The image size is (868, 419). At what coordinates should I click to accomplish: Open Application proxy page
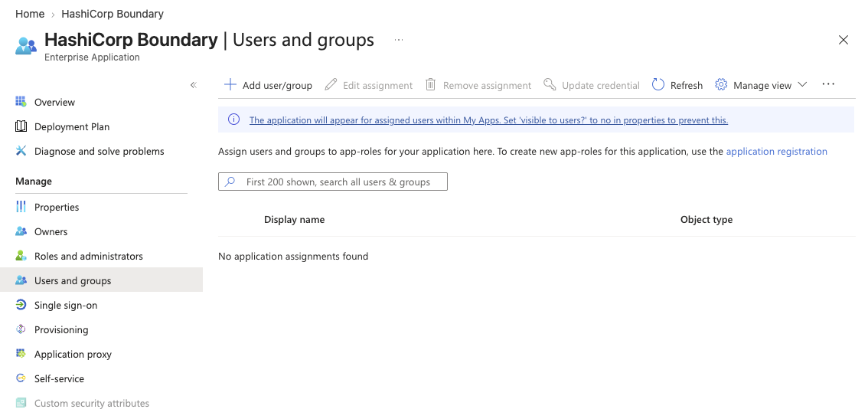[73, 354]
